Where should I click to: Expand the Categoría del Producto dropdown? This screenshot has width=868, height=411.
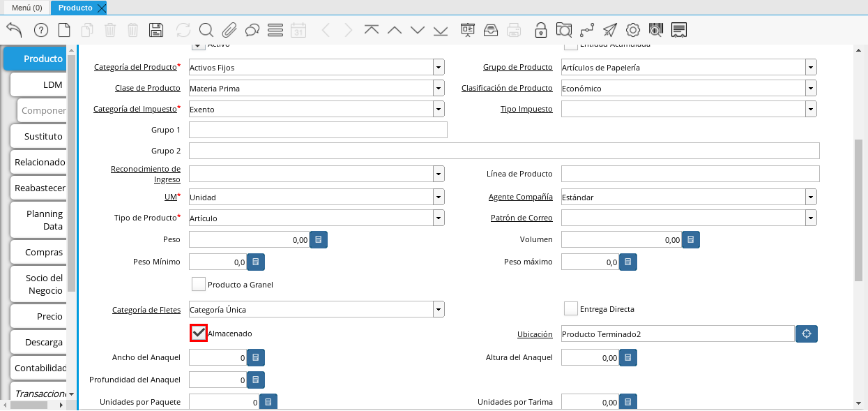click(439, 68)
